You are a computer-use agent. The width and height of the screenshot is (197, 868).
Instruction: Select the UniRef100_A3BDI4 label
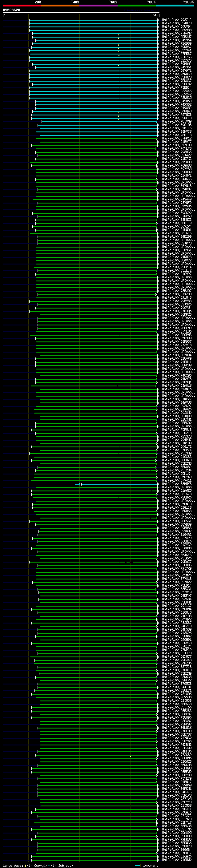point(177,88)
